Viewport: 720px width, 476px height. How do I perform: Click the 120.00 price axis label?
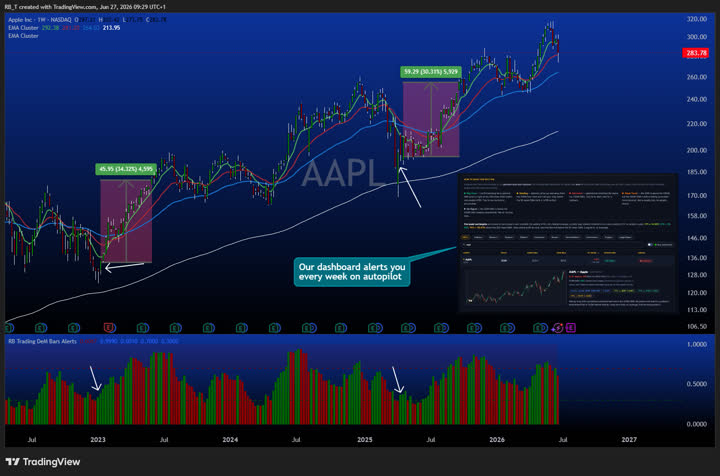click(697, 292)
